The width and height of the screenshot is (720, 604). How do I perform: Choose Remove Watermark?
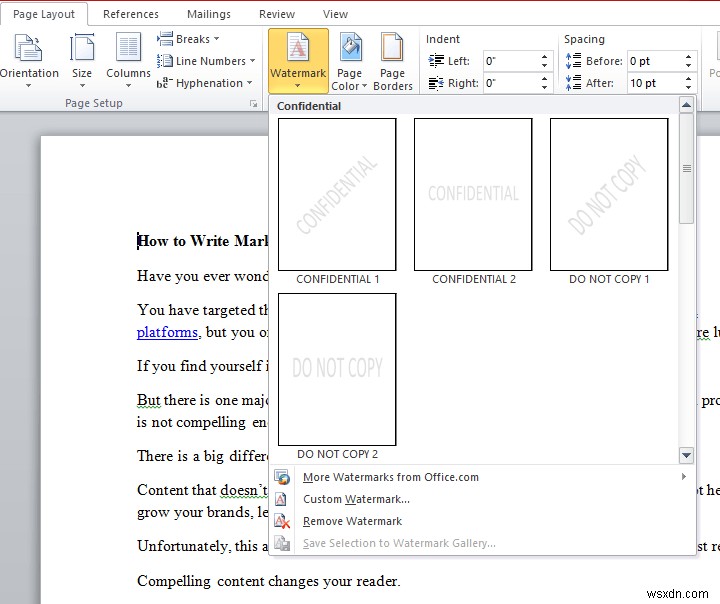(x=482, y=521)
